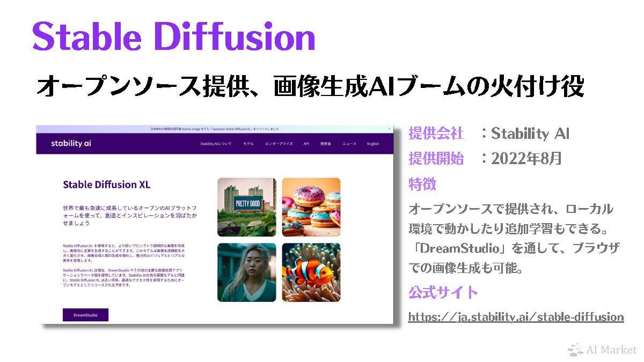
Task: Click the paragraph starting 世界で最も急速に成長している
Action: tap(129, 215)
